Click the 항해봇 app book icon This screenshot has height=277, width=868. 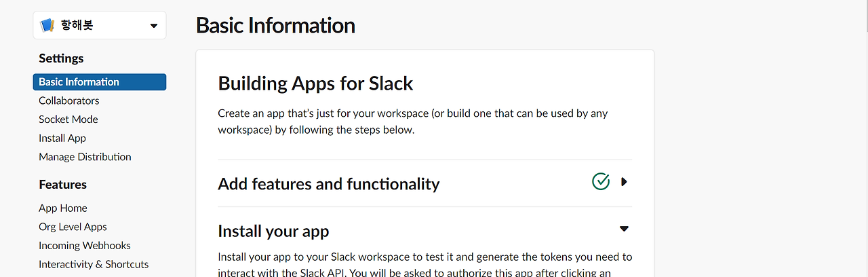point(47,26)
